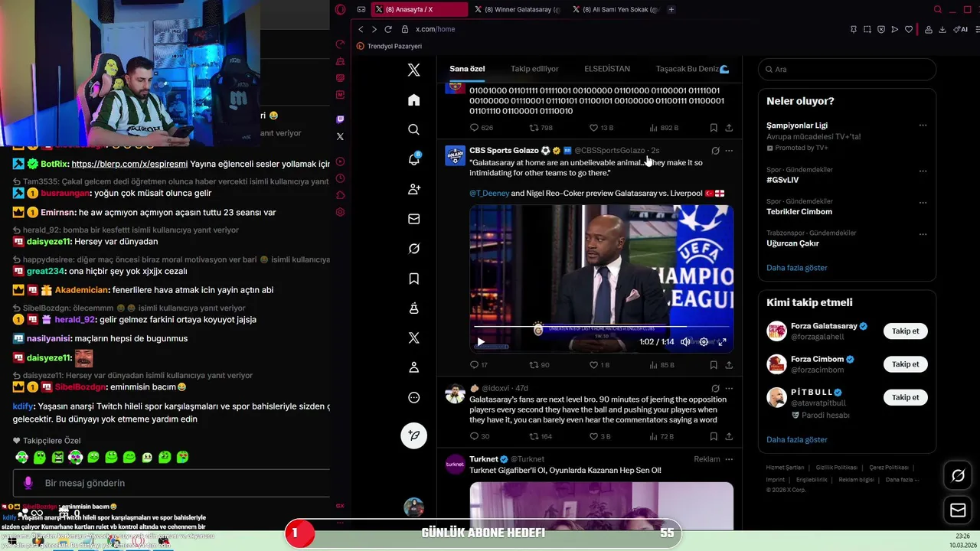Click Daha fazla göster under Kimi takip etmeli
980x551 pixels.
tap(797, 439)
